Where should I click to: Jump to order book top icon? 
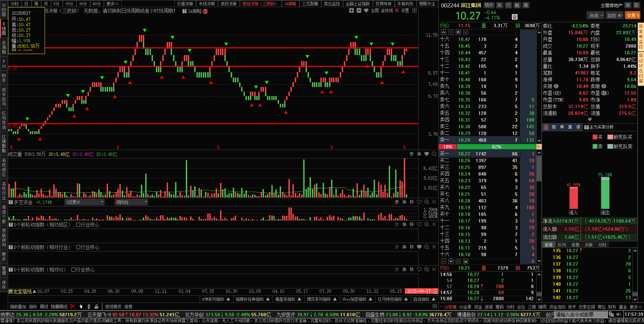coord(458,32)
